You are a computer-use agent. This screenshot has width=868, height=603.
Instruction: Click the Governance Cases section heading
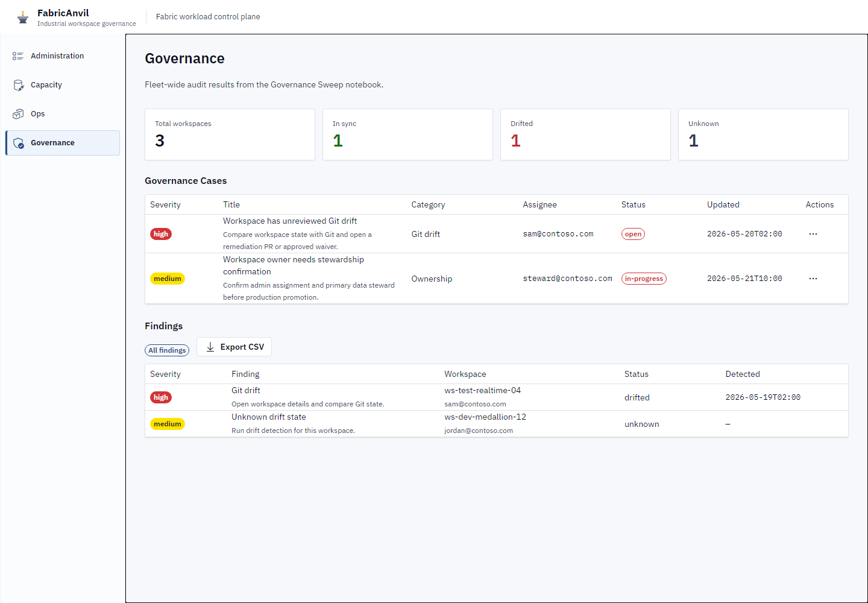click(186, 181)
